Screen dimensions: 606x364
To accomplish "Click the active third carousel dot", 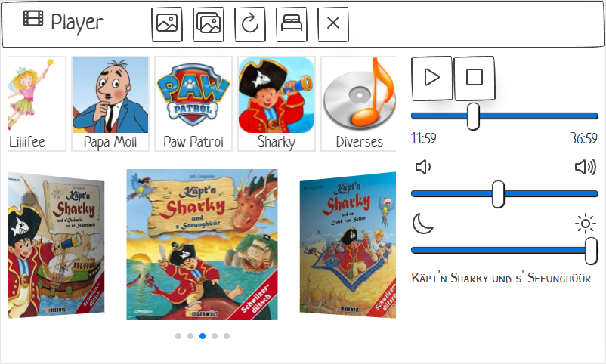I will click(203, 336).
